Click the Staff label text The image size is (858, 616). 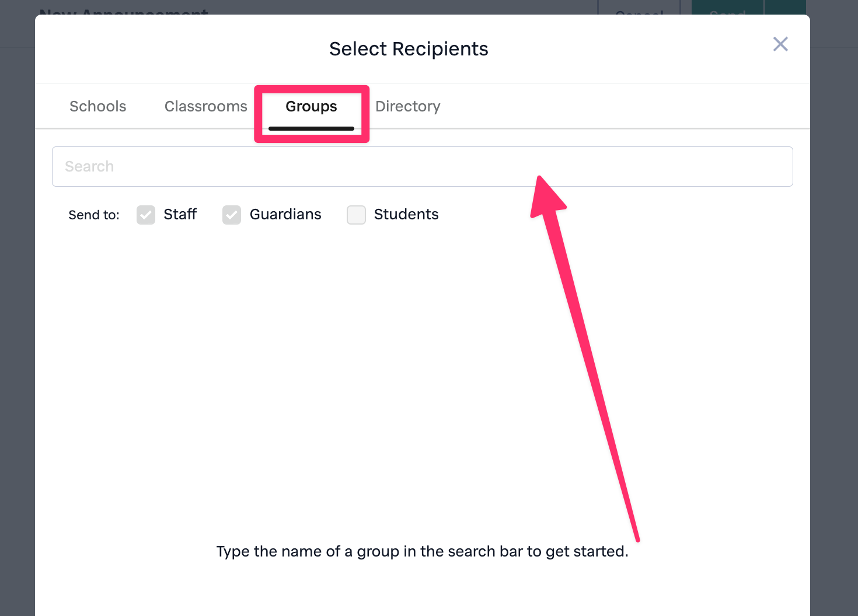coord(180,215)
